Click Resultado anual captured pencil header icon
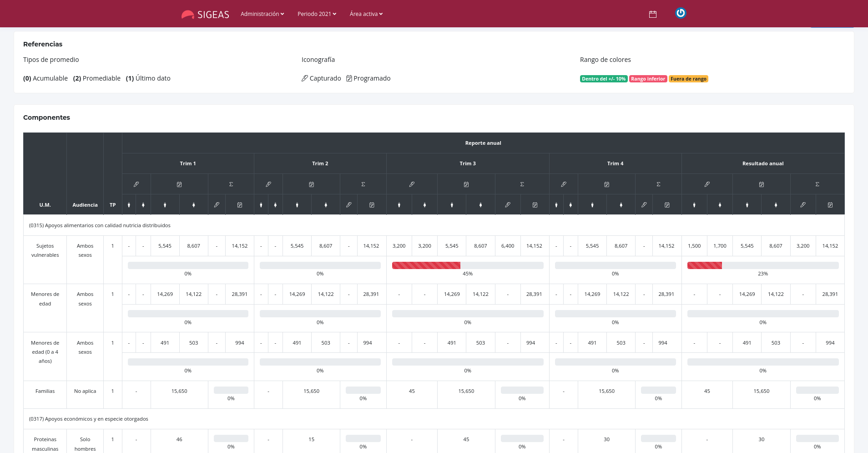868x453 pixels. (x=707, y=184)
